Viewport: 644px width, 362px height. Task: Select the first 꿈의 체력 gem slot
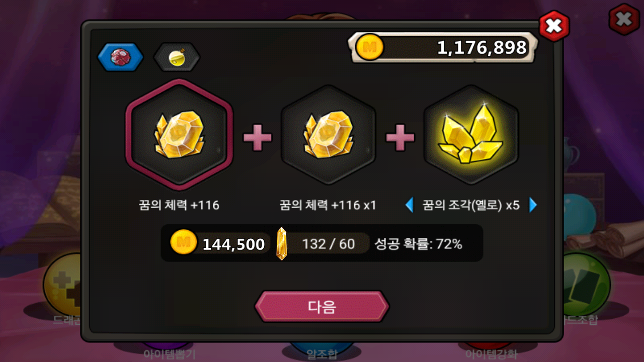[x=179, y=135]
